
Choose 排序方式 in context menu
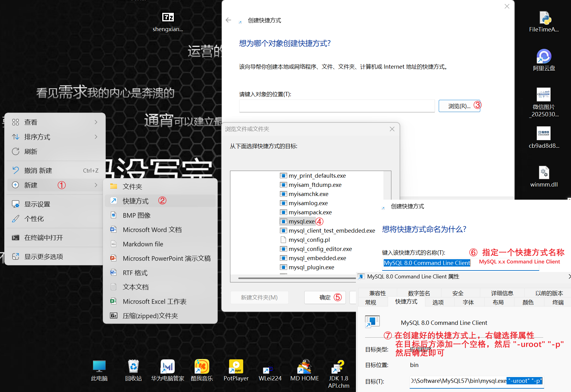pyautogui.click(x=55, y=137)
